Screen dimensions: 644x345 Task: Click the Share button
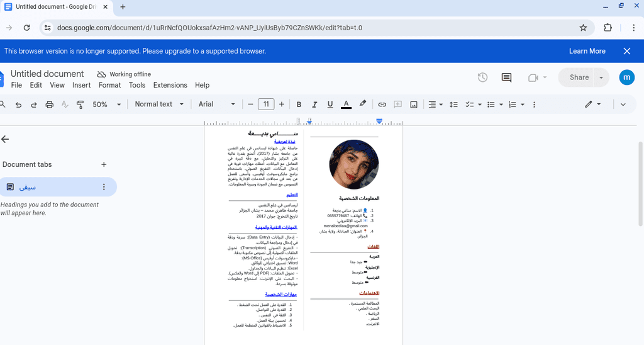tap(579, 77)
